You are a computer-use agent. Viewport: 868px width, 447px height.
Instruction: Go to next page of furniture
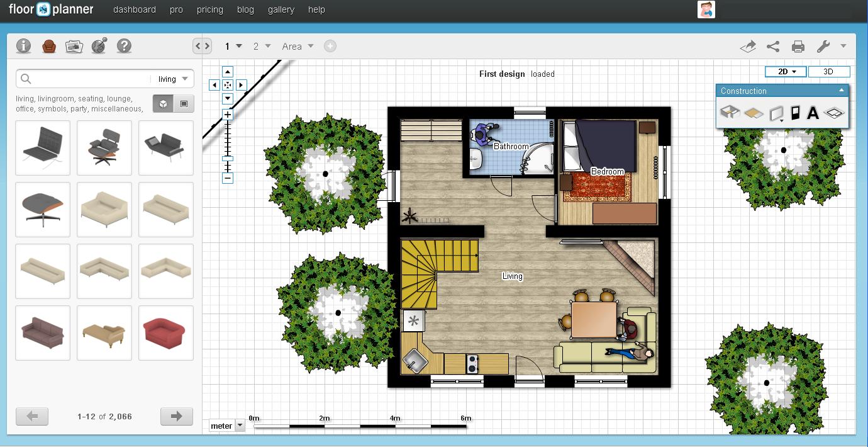click(x=177, y=416)
